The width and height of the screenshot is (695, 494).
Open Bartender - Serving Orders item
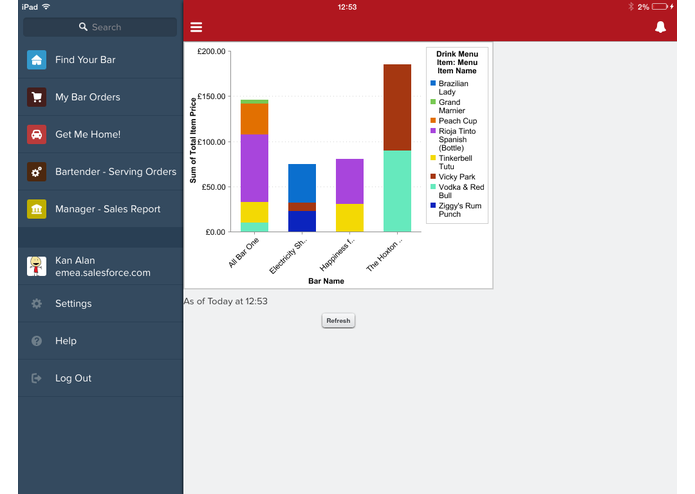pos(101,171)
